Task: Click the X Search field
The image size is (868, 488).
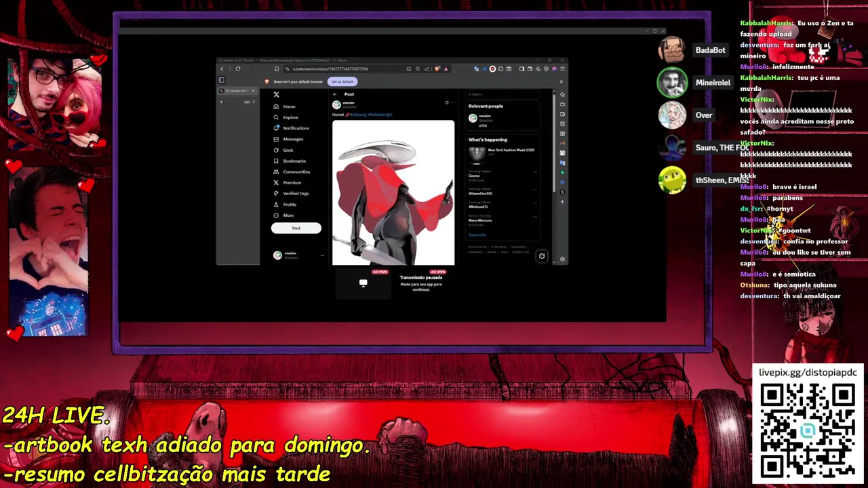Action: pos(503,94)
